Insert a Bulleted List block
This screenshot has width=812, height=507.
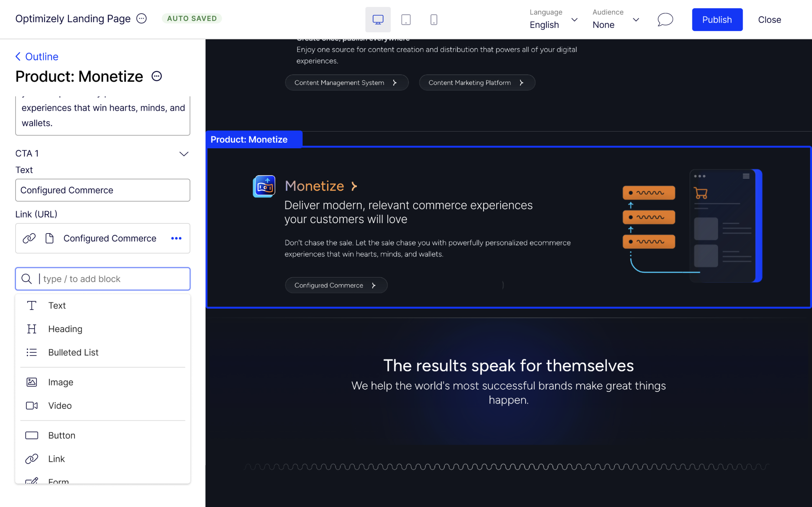73,352
